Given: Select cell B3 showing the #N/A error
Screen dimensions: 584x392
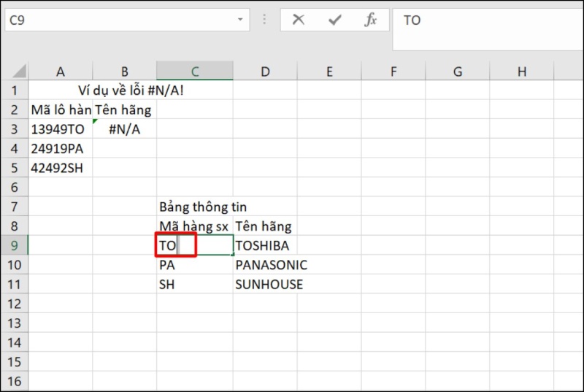Looking at the screenshot, I should (124, 129).
